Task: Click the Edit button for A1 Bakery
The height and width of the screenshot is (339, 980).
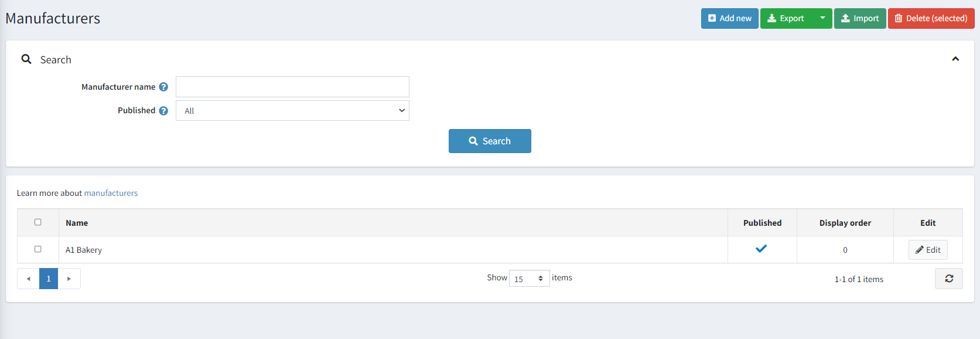Action: click(928, 250)
